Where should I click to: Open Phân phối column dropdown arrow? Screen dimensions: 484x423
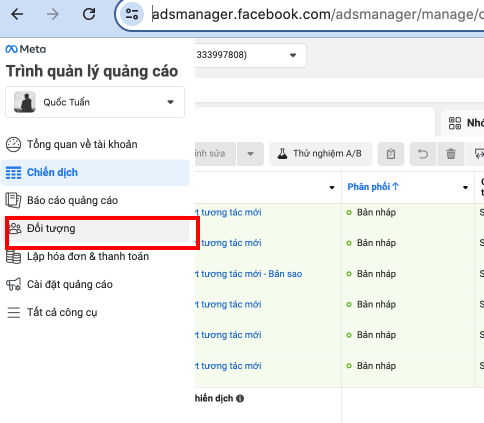(466, 187)
